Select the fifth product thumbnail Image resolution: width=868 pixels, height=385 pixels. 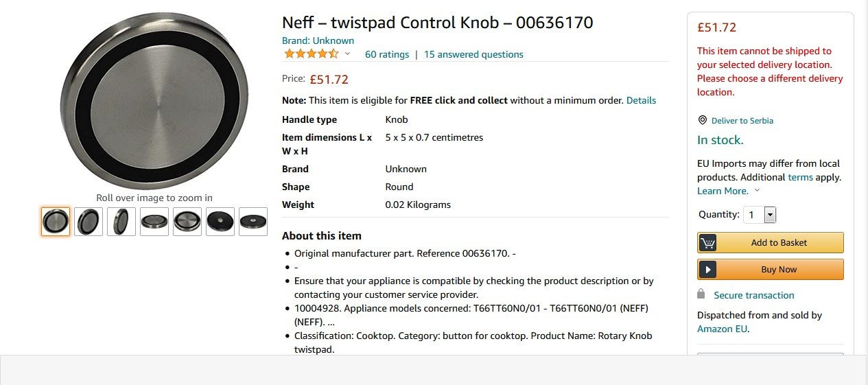pos(187,222)
